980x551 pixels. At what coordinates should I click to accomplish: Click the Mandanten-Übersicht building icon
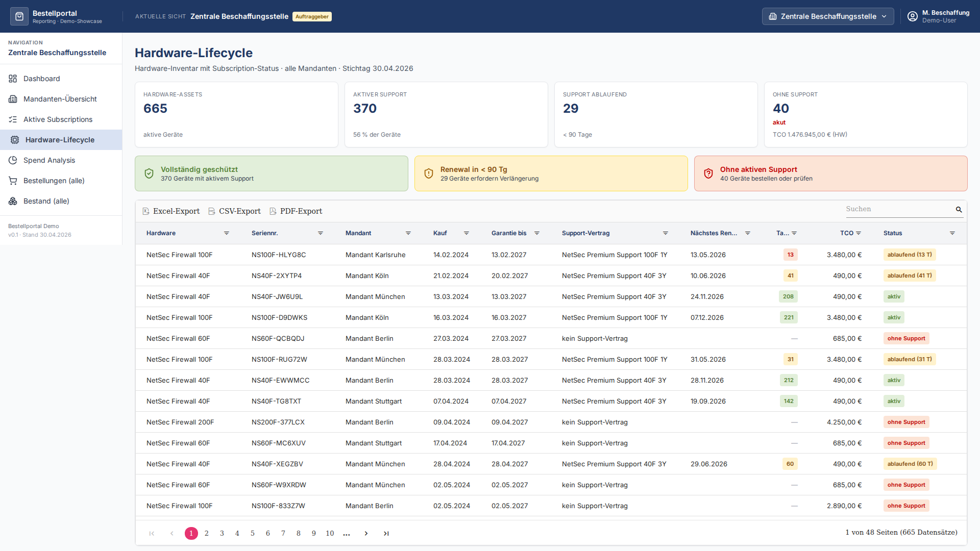pos(13,99)
